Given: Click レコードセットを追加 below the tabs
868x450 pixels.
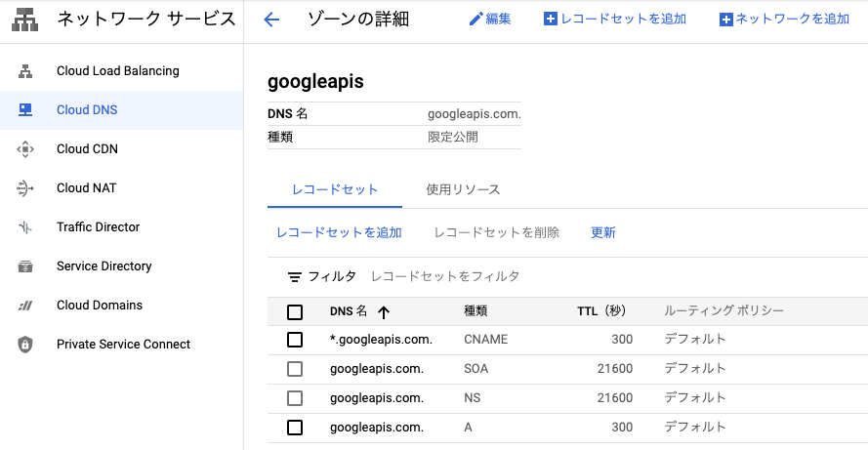Looking at the screenshot, I should point(339,232).
